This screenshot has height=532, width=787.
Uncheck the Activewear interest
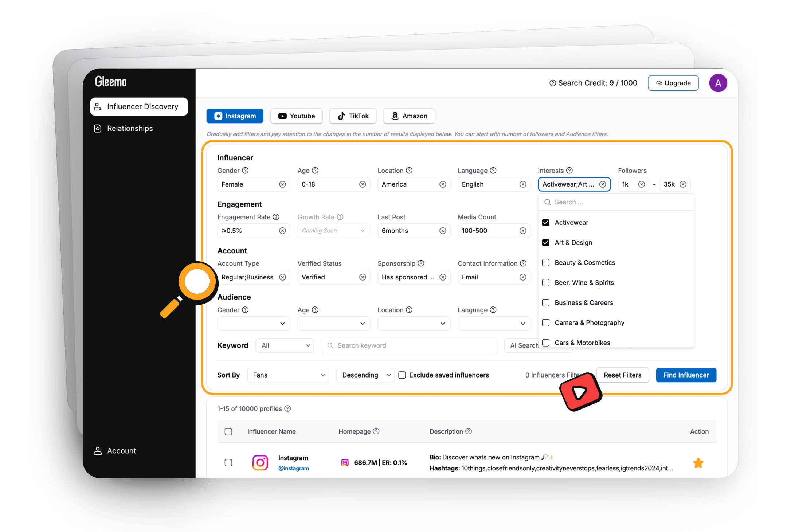pyautogui.click(x=546, y=222)
